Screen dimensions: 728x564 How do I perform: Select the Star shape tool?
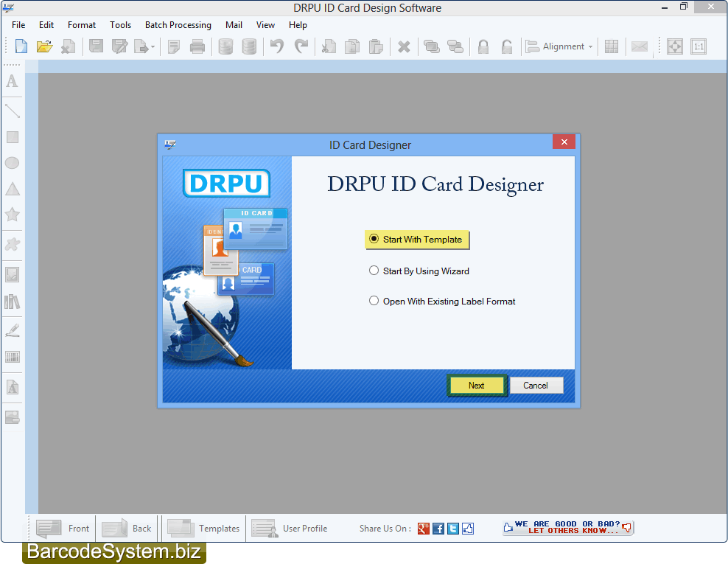[12, 214]
